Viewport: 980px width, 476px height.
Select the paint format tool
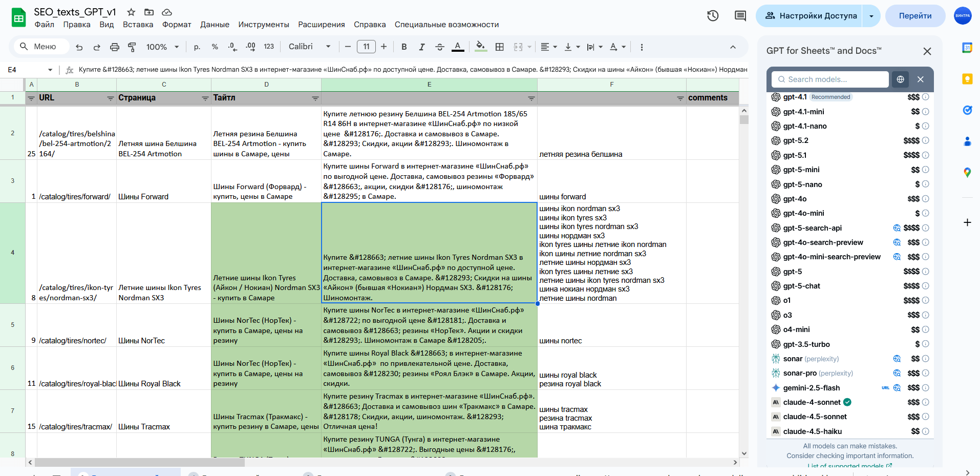pyautogui.click(x=132, y=47)
